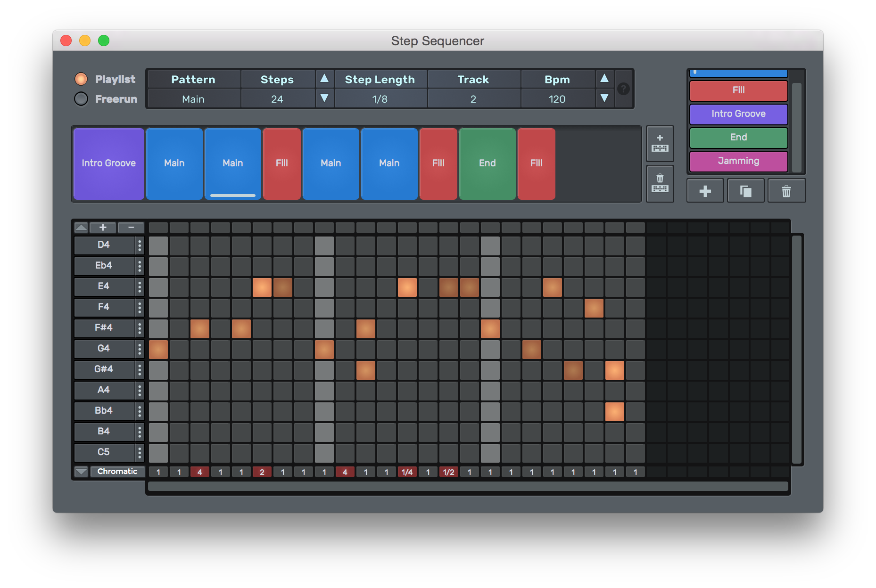The width and height of the screenshot is (876, 588).
Task: Open F#4 row options menu
Action: click(x=140, y=328)
